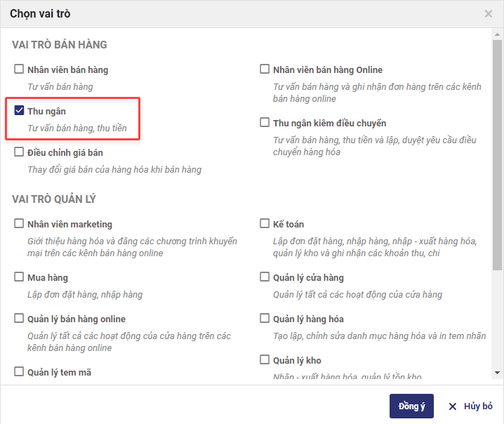Select the Quản lý cửa hàng role
504x424 pixels.
pos(265,277)
